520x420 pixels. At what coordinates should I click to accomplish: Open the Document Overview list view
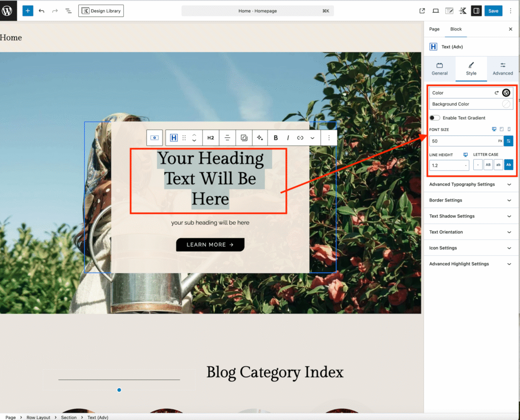[x=69, y=11]
